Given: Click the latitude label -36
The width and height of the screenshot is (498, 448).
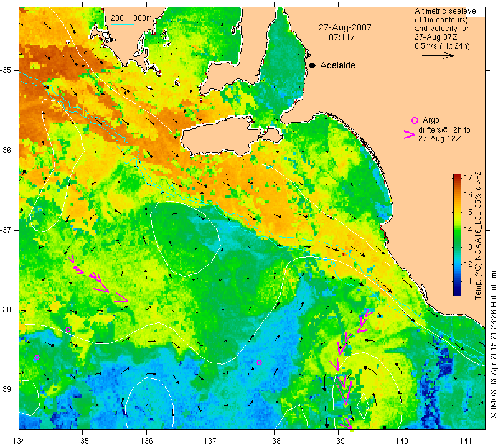Looking at the screenshot, I should pyautogui.click(x=6, y=150).
